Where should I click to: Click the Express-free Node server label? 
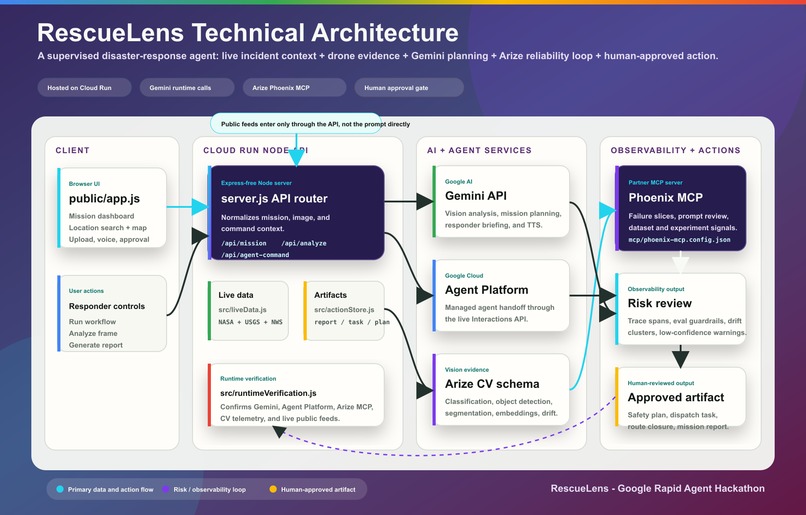[x=256, y=183]
